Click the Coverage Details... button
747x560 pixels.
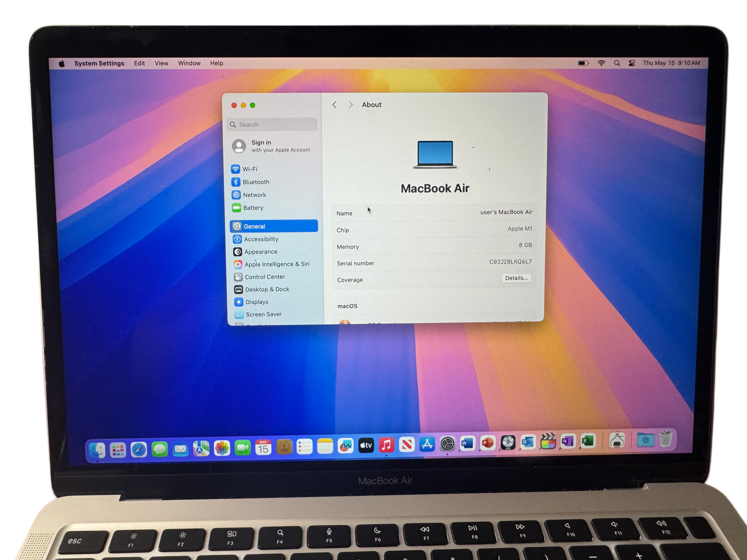pyautogui.click(x=516, y=278)
